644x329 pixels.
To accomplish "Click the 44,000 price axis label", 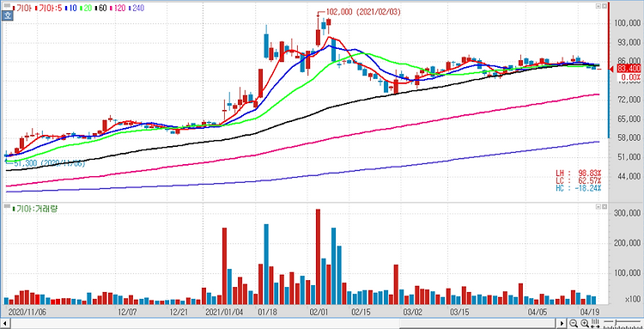I will coord(629,177).
